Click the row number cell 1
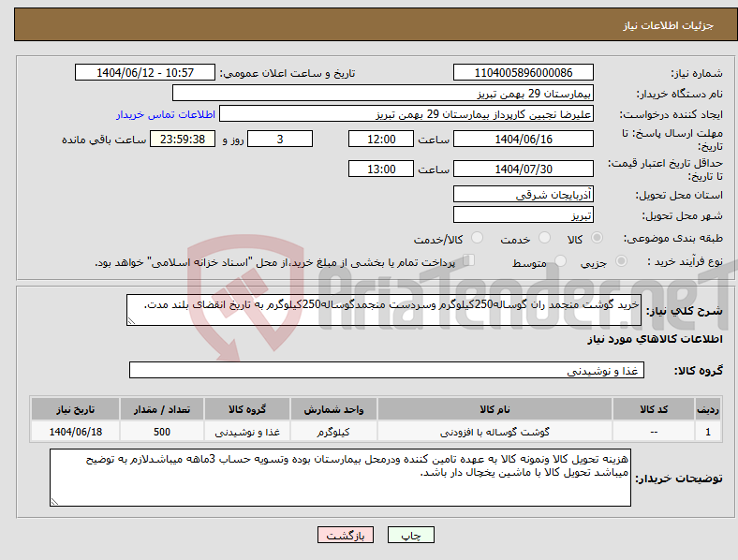This screenshot has height=560, width=738. (708, 432)
